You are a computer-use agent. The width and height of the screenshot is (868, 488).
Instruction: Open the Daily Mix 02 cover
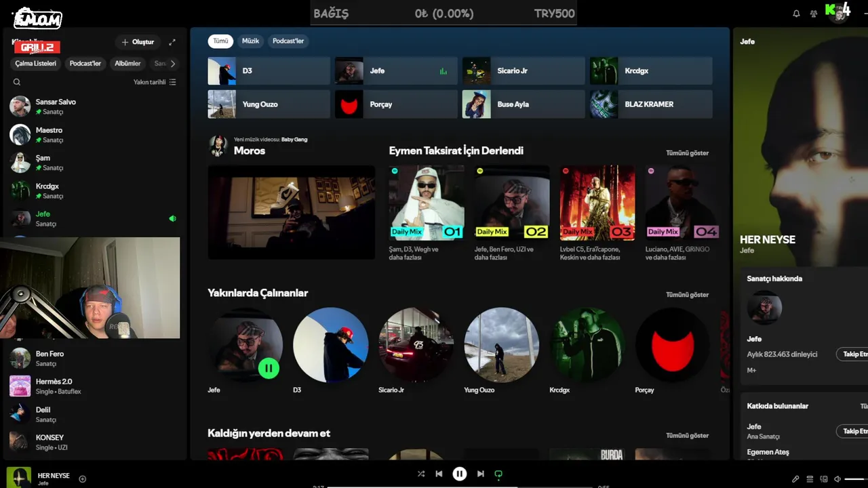coord(512,203)
